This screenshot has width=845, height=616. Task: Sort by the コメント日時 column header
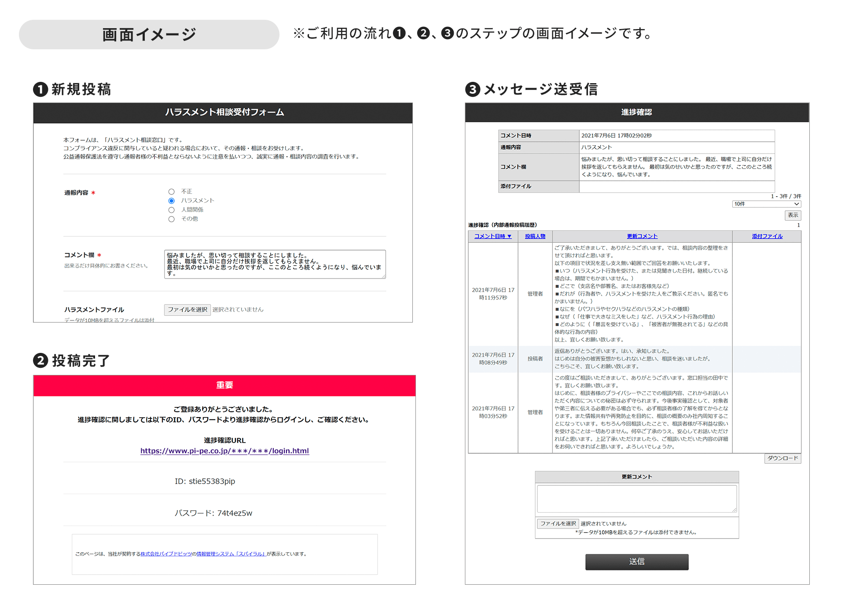(492, 236)
